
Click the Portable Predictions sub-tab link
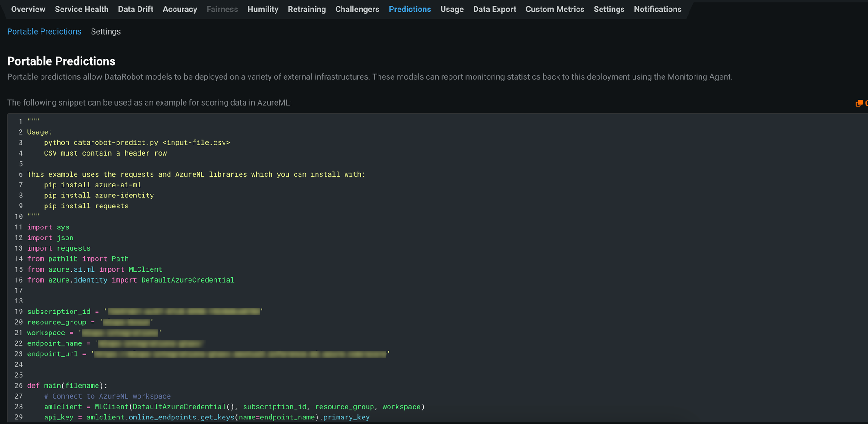point(44,31)
